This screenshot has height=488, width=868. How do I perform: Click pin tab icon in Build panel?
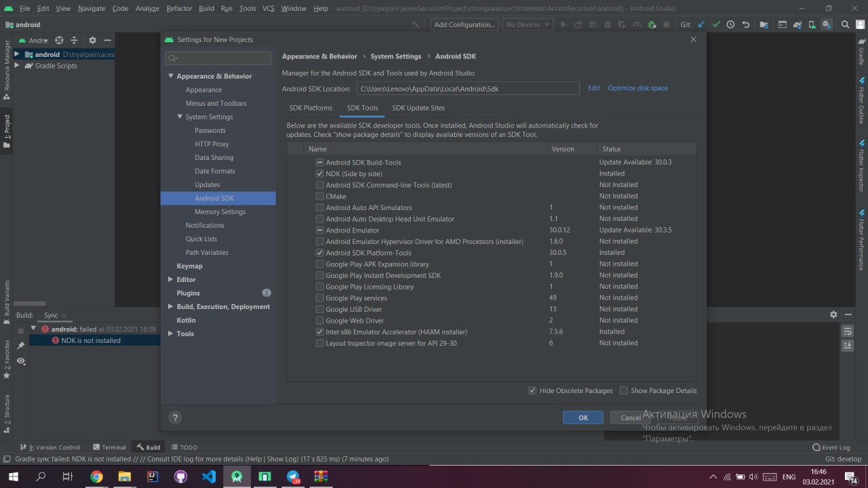click(21, 346)
